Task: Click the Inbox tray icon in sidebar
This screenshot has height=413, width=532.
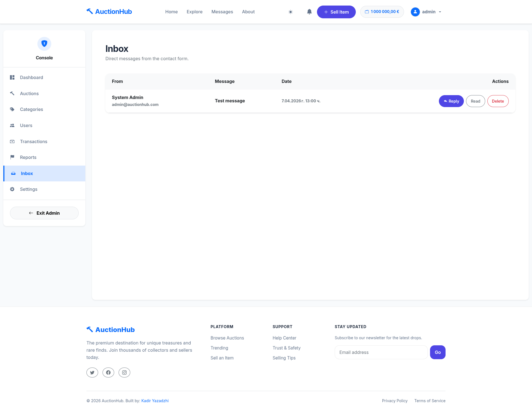Action: (13, 173)
